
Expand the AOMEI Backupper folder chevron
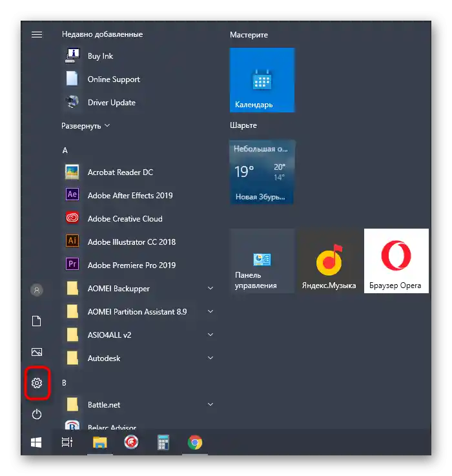tap(211, 288)
